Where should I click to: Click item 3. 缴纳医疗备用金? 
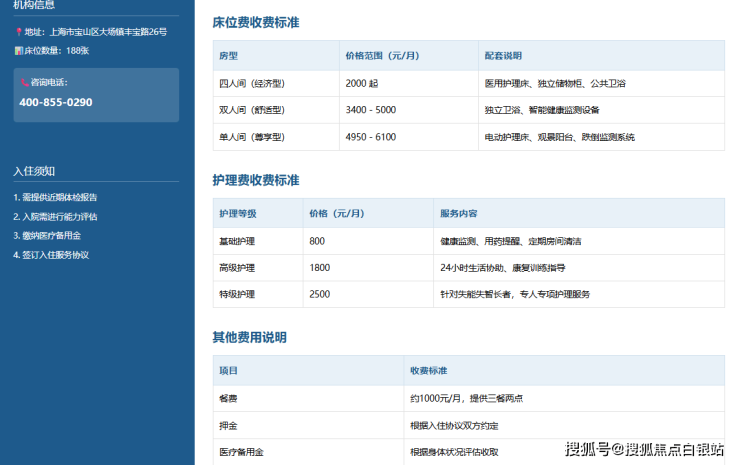(47, 236)
